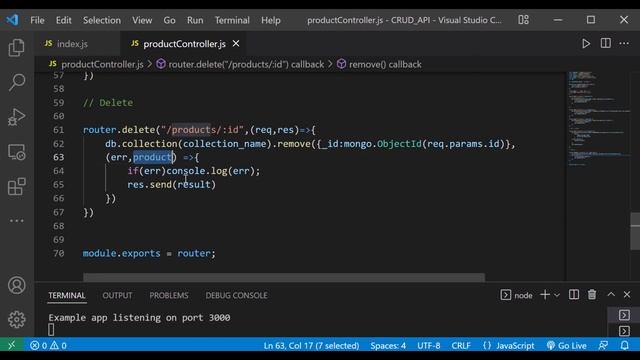640x360 pixels.
Task: Click result inside res.send on line 65
Action: [194, 184]
